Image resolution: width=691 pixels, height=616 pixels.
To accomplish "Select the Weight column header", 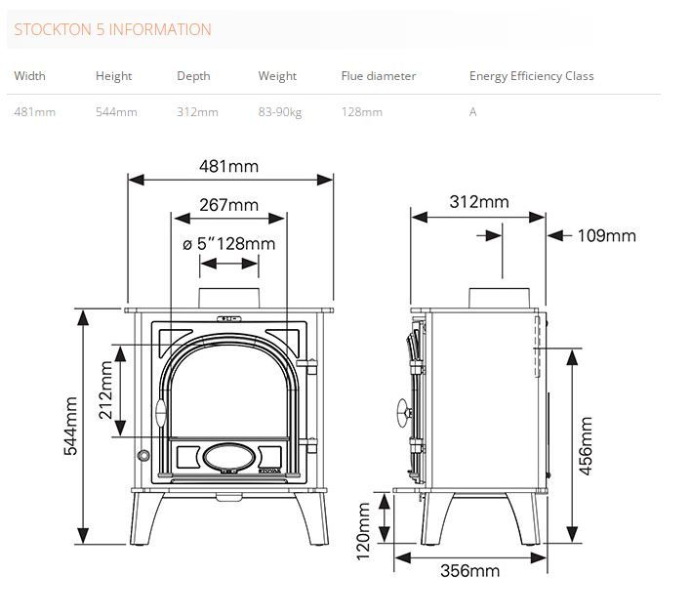I will point(277,76).
